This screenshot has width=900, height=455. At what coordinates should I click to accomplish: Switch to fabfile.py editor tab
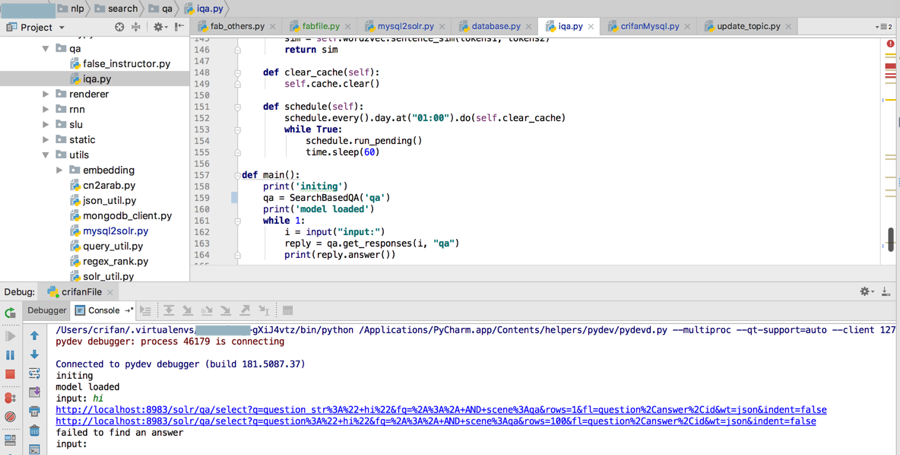pyautogui.click(x=320, y=26)
